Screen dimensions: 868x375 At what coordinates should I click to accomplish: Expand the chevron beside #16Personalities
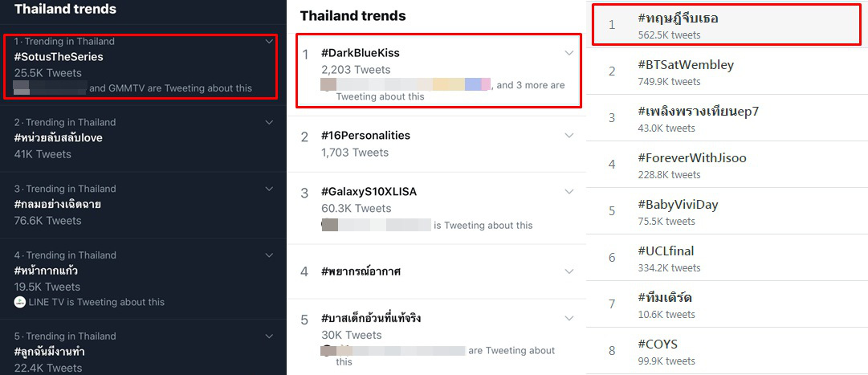coord(569,137)
